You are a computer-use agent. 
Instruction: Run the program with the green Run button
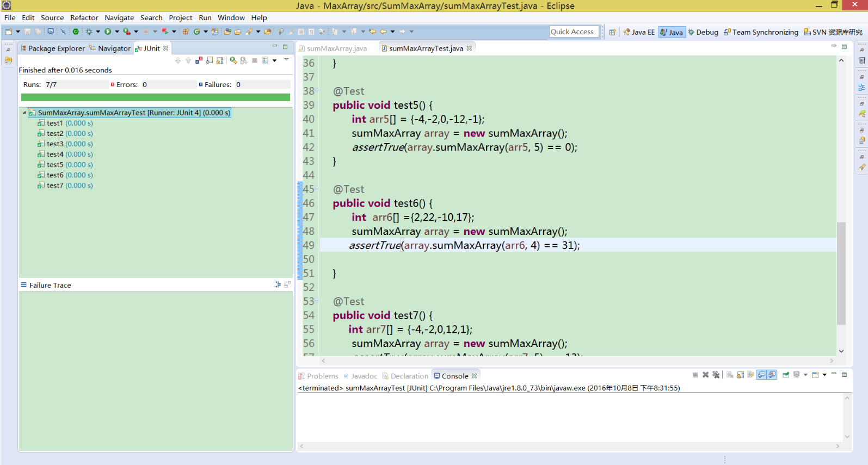tap(108, 32)
